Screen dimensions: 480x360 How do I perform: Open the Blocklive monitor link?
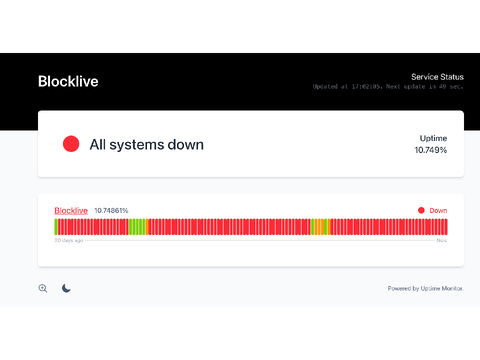71,211
